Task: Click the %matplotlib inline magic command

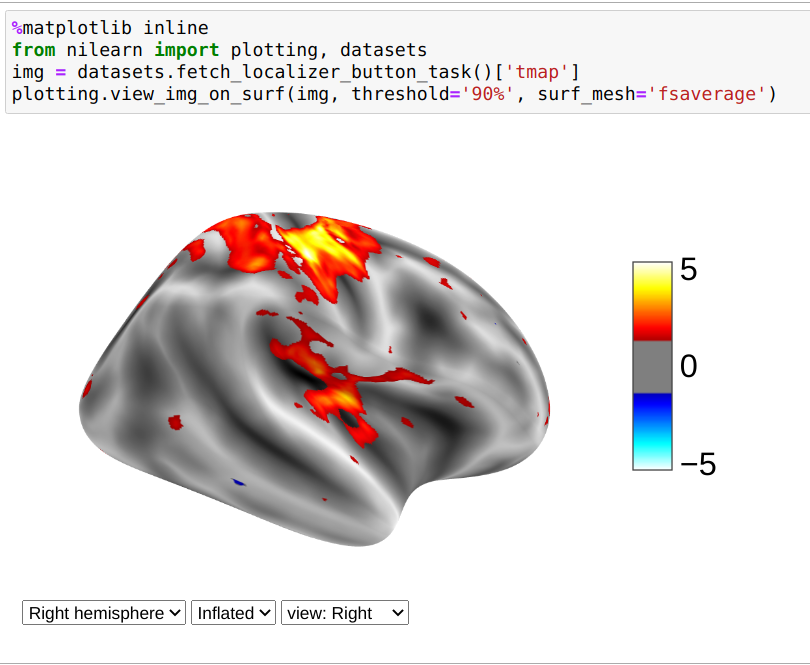Action: coord(110,27)
